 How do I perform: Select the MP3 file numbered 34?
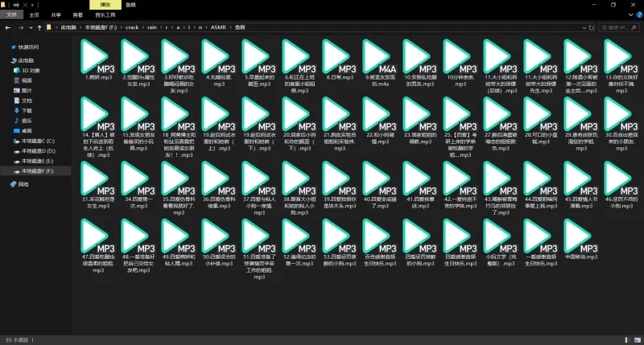click(138, 185)
